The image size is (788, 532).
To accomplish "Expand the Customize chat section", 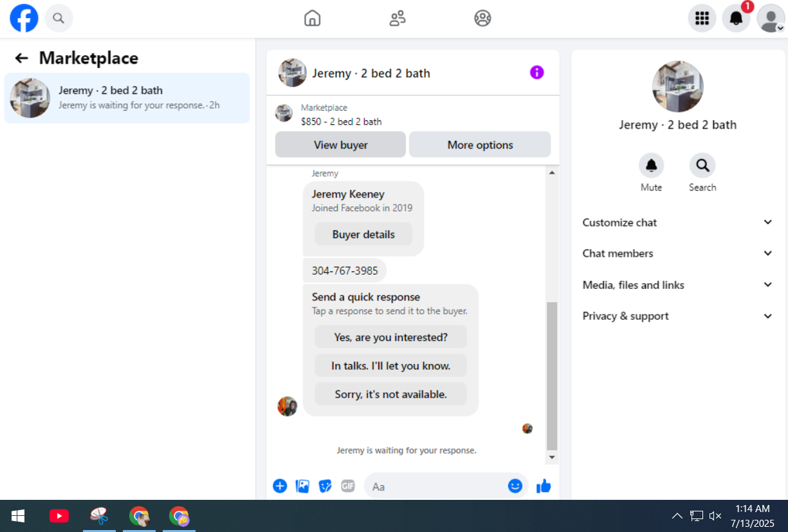I will point(677,223).
